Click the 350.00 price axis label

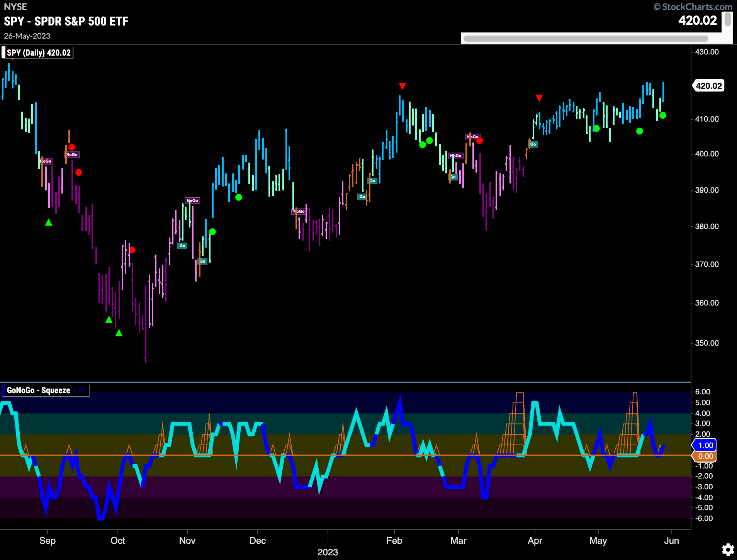[707, 343]
